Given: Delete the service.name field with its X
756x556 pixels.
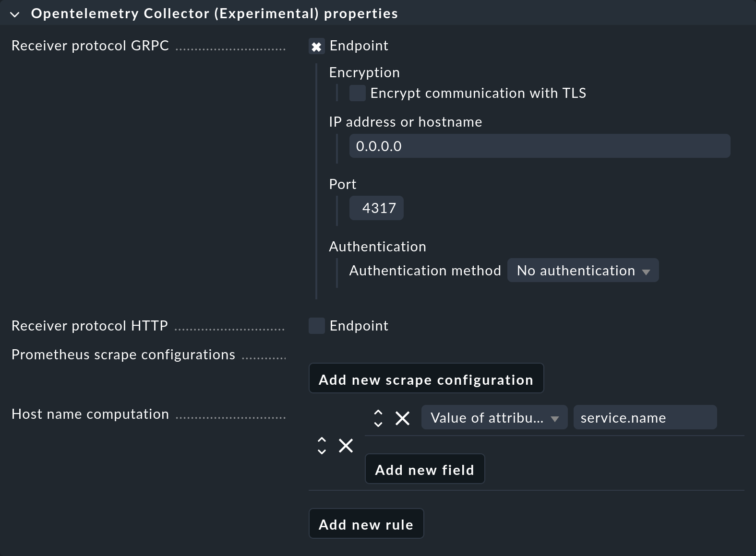Looking at the screenshot, I should tap(402, 418).
